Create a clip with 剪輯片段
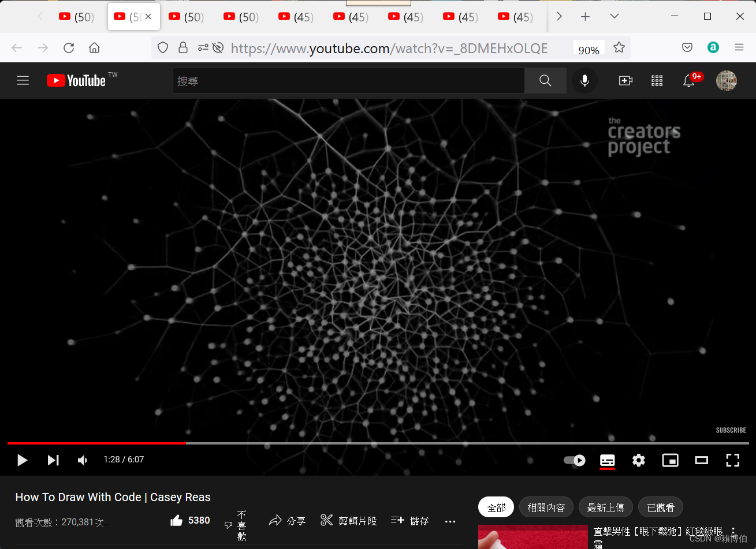The width and height of the screenshot is (756, 549). (349, 521)
